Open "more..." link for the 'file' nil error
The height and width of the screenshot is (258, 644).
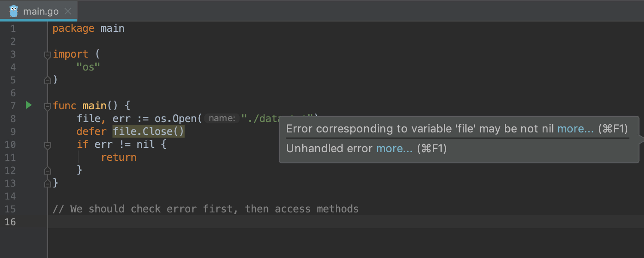tap(575, 129)
